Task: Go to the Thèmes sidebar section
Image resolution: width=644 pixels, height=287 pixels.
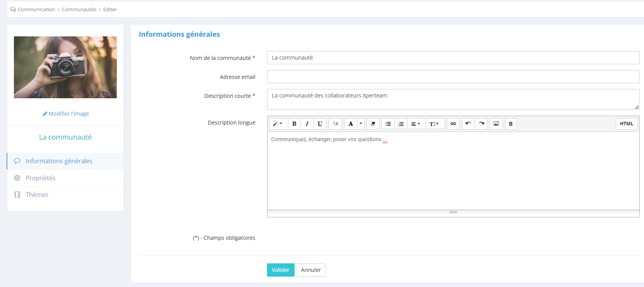Action: (37, 195)
